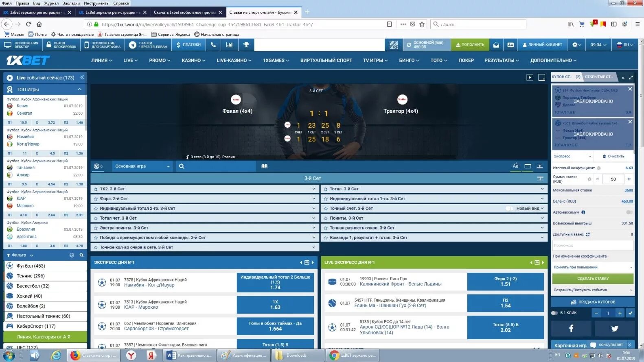Open the phone callback icon in top bar
Image resolution: width=644 pixels, height=362 pixels.
tap(213, 45)
